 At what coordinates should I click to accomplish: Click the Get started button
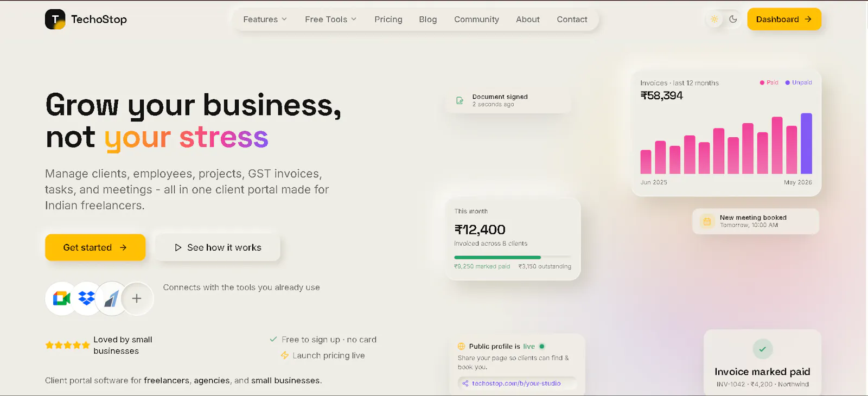click(x=95, y=247)
